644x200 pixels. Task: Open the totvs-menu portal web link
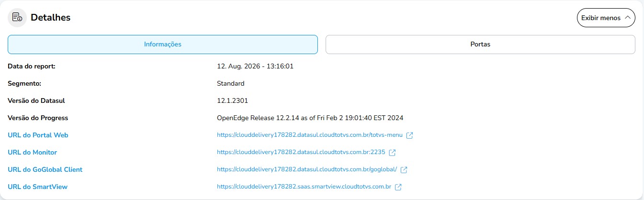[310, 135]
